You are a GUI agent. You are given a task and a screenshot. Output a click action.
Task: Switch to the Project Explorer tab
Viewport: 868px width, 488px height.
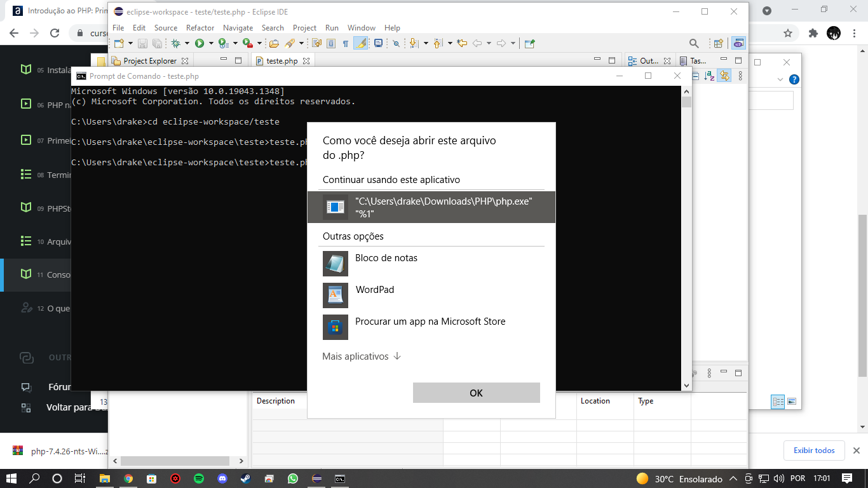[150, 61]
